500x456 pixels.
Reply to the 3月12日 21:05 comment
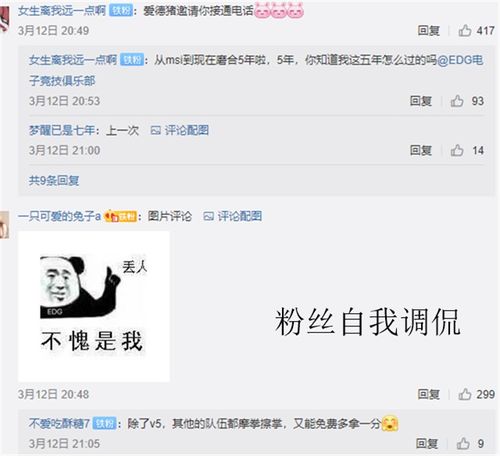coord(427,444)
